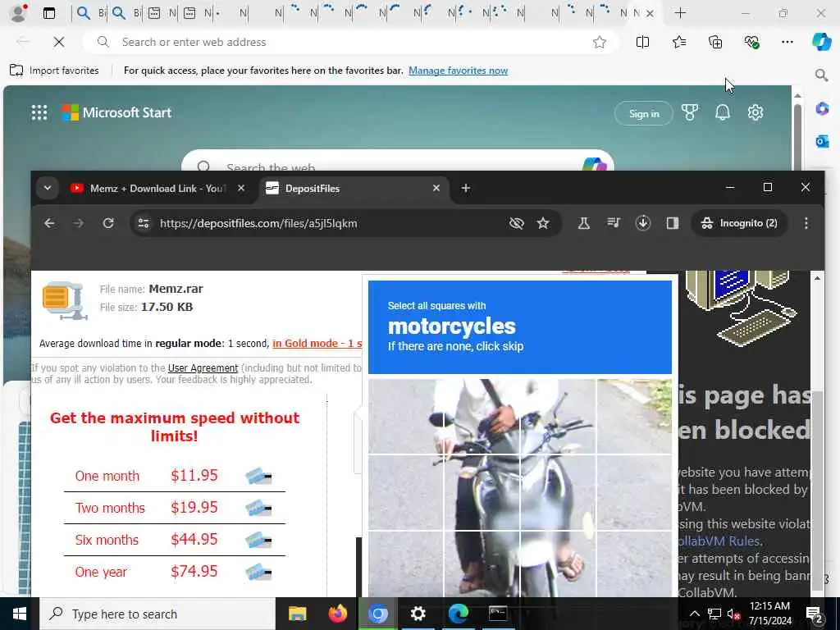
Task: Click Chrome page scrollbar up arrow
Action: [818, 277]
